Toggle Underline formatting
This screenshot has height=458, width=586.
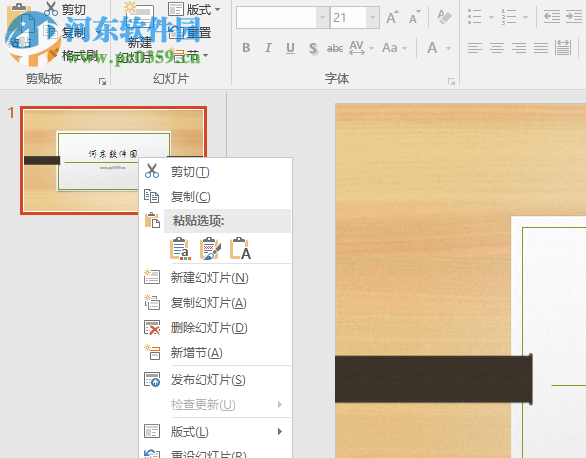click(290, 48)
